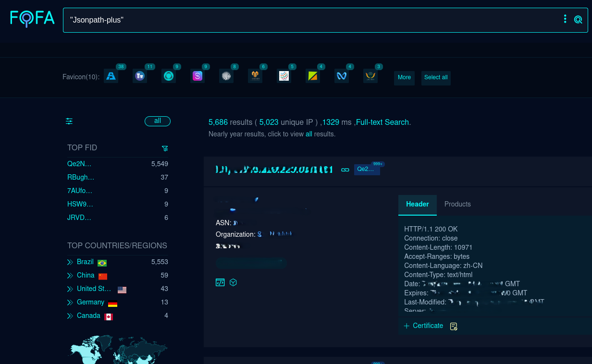Filter by FID Qe2N…
This screenshot has width=592, height=364.
click(79, 164)
